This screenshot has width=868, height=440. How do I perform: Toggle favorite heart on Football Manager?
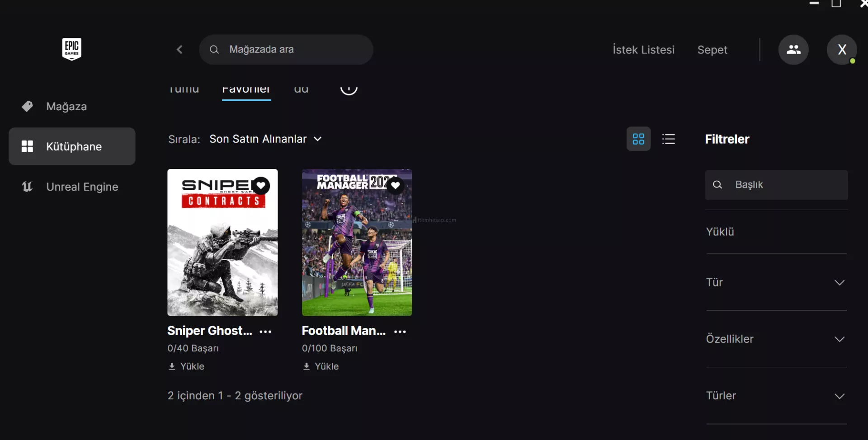click(396, 185)
